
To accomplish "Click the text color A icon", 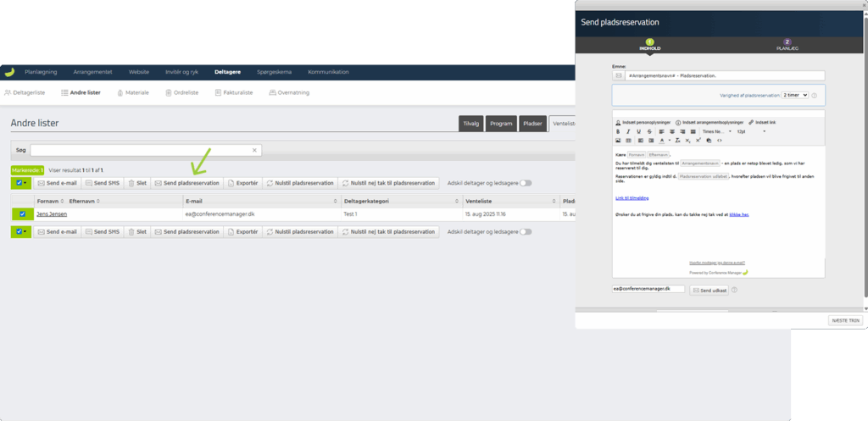I will pos(661,141).
